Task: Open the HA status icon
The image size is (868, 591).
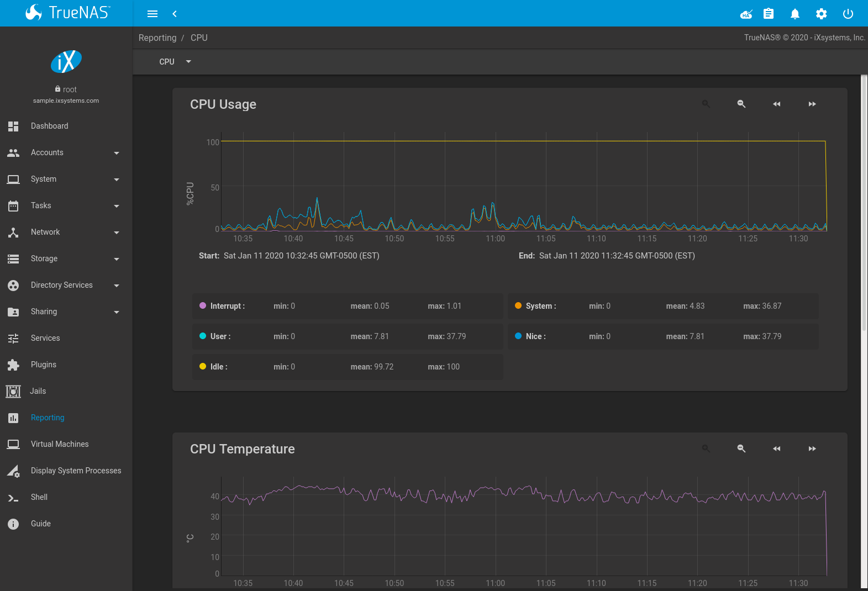Action: click(x=746, y=14)
